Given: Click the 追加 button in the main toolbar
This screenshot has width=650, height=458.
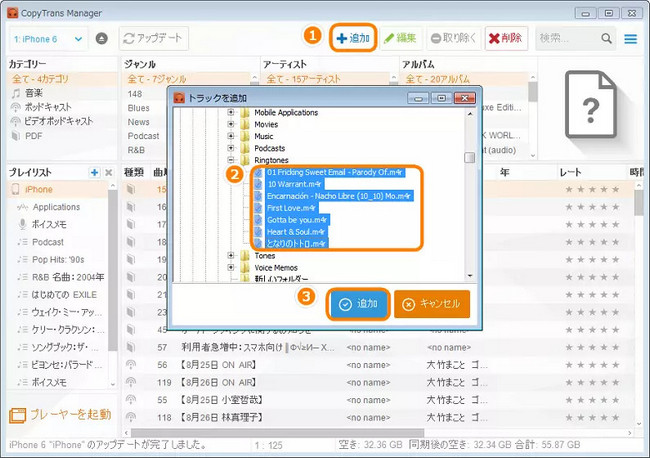Looking at the screenshot, I should 353,38.
